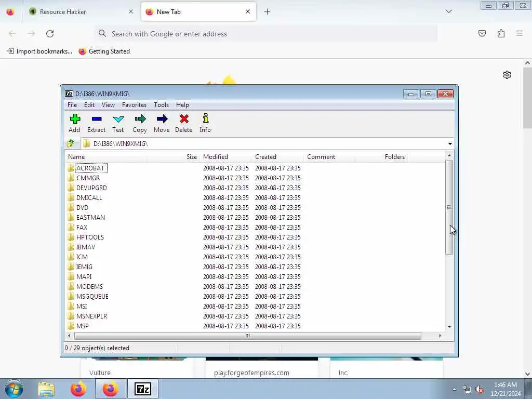Image resolution: width=532 pixels, height=399 pixels.
Task: Open Windows Start menu
Action: point(14,389)
